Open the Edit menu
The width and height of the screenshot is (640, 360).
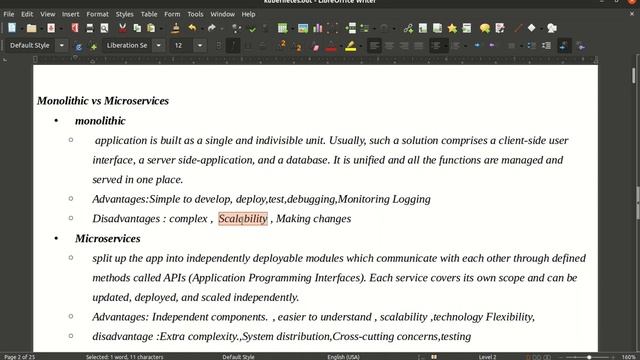(27, 14)
